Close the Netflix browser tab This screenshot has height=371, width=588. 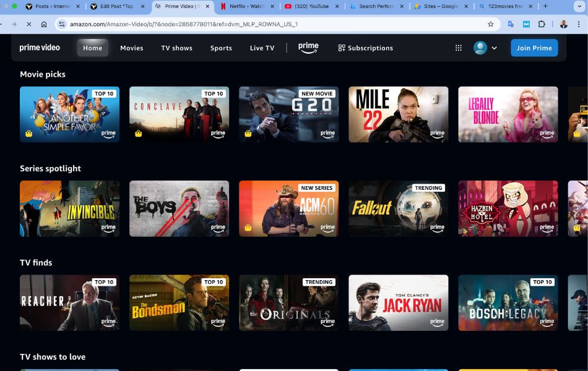click(272, 6)
